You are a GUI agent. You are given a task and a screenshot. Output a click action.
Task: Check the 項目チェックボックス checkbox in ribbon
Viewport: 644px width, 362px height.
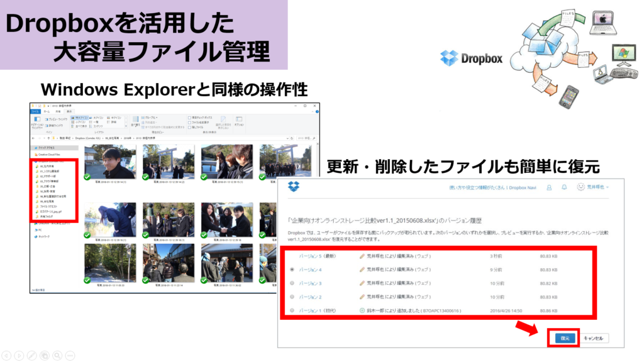tap(189, 118)
